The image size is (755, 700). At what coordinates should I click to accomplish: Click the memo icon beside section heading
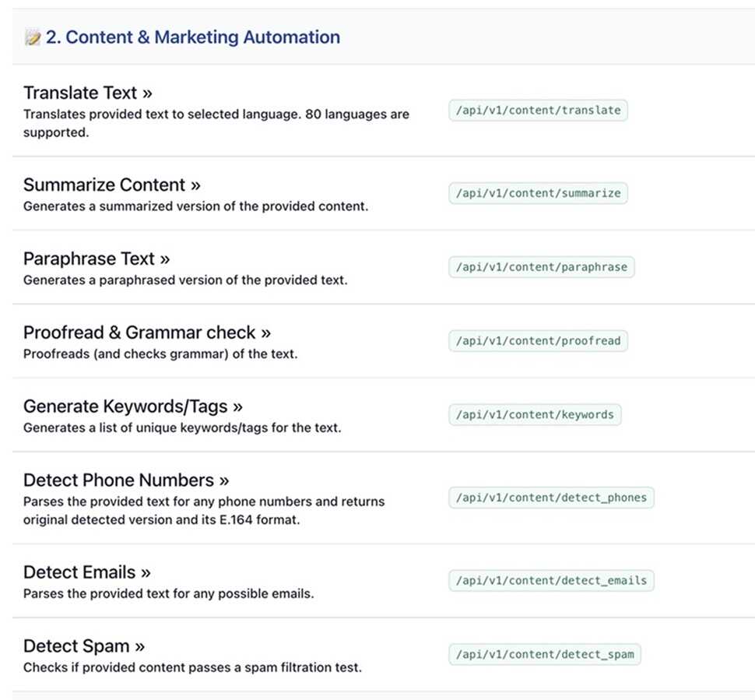click(32, 37)
